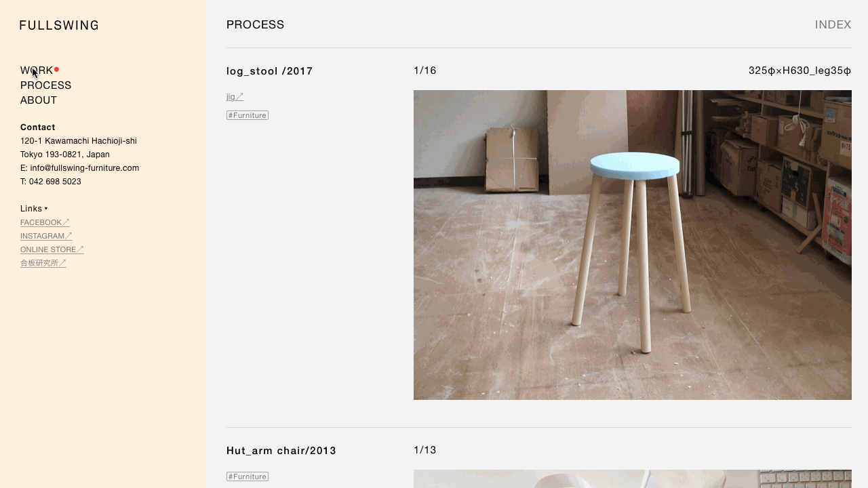This screenshot has height=488, width=868.
Task: Click the 1/16 slide counter
Action: pyautogui.click(x=425, y=70)
